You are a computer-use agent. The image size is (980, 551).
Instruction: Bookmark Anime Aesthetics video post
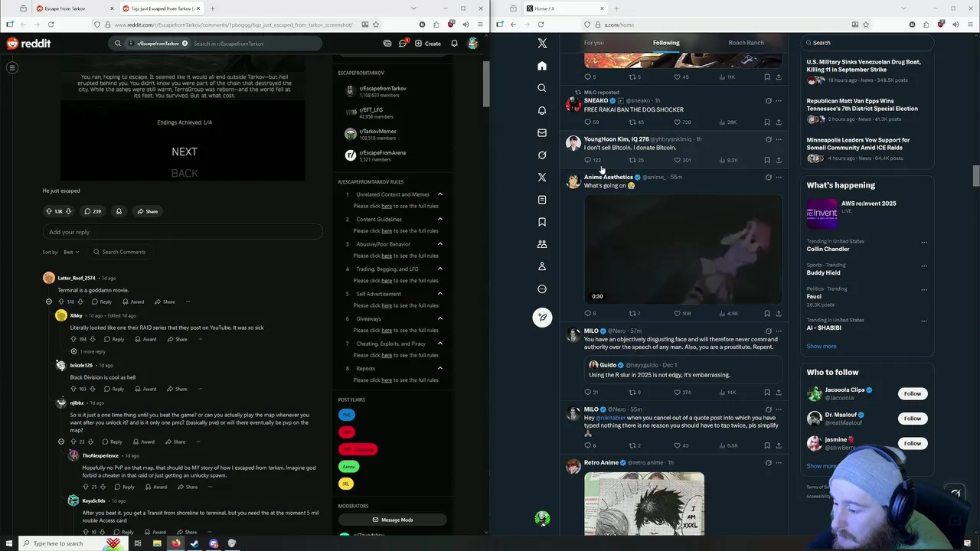(x=767, y=313)
